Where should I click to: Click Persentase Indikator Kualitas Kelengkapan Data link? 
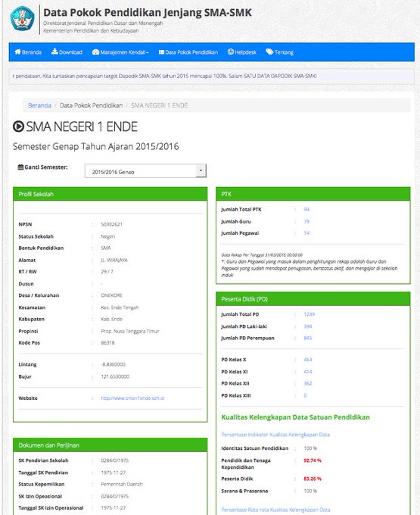[x=275, y=435]
